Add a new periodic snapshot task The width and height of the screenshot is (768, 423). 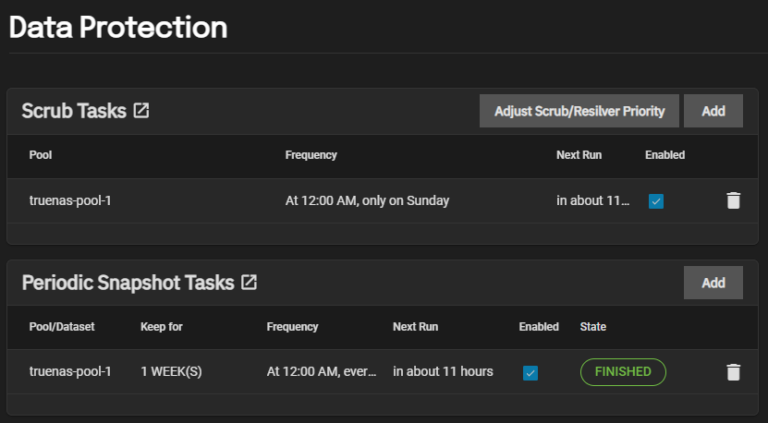coord(713,283)
